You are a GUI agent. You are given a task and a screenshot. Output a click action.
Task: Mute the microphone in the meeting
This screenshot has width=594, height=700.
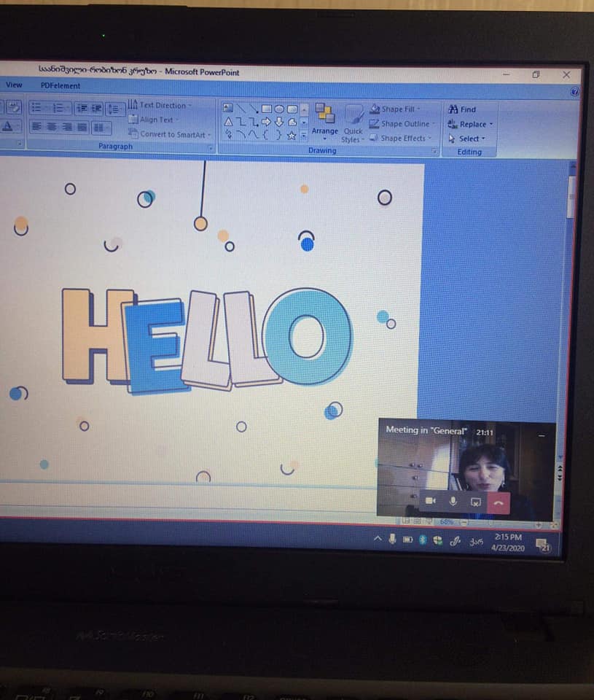[453, 502]
